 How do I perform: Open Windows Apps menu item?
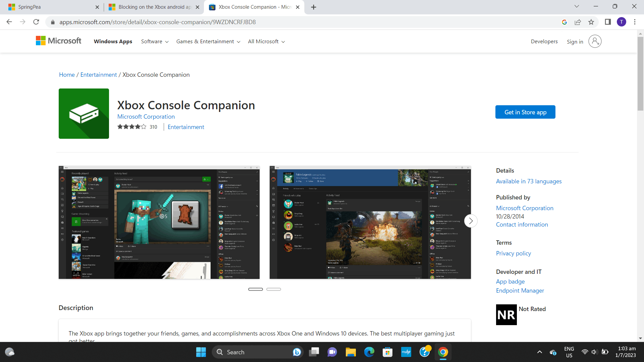113,42
